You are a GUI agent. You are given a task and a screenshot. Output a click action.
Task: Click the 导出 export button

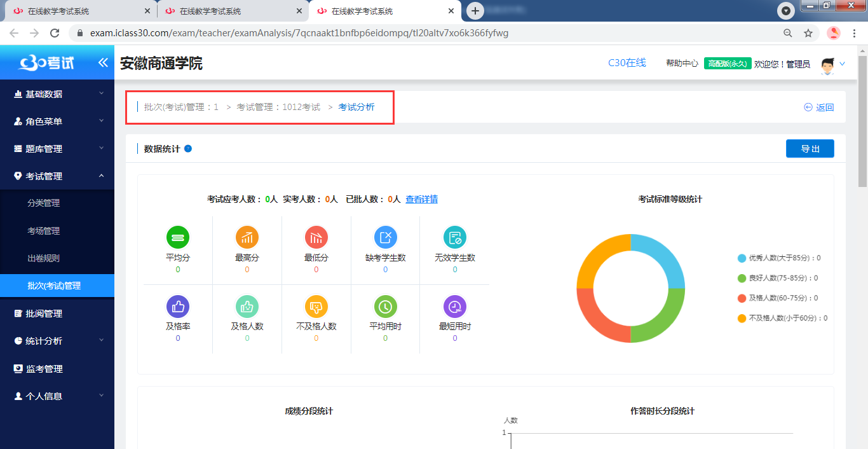point(810,148)
